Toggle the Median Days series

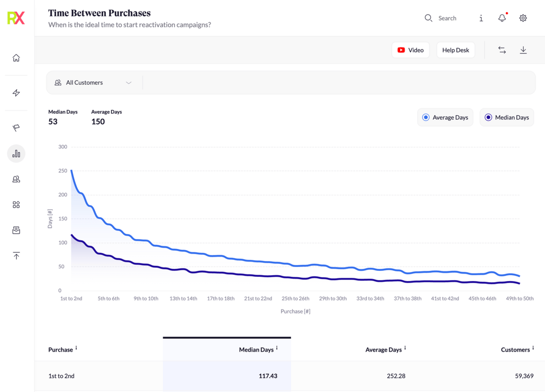507,117
